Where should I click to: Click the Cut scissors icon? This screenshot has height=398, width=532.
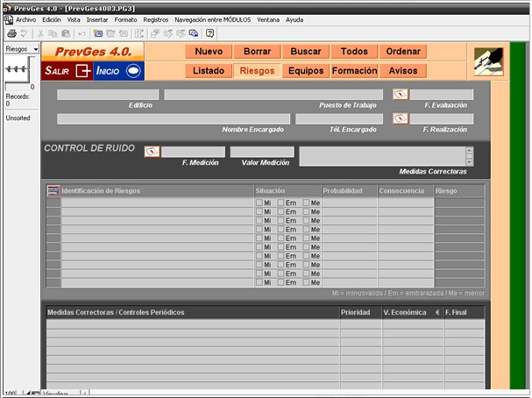(x=40, y=33)
